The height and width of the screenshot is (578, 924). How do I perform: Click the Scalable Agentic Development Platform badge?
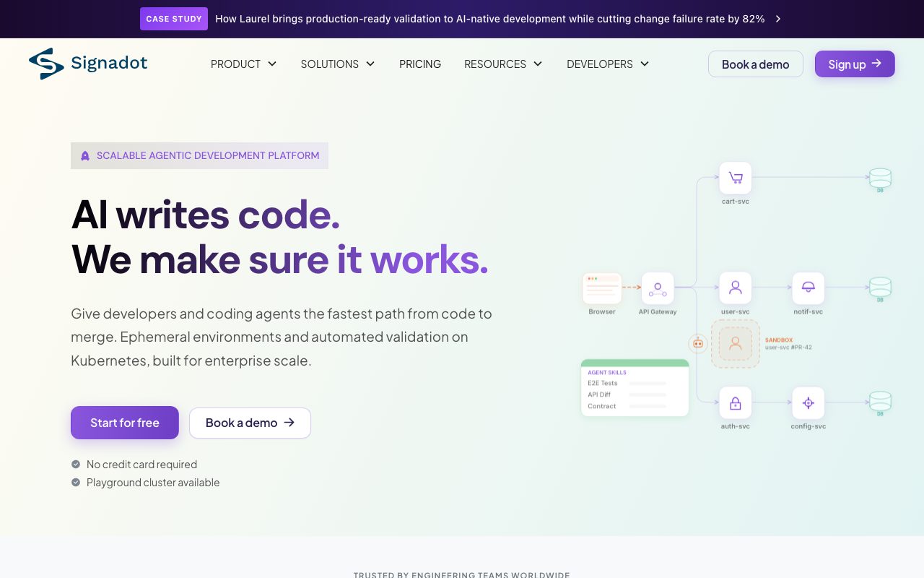pyautogui.click(x=199, y=155)
